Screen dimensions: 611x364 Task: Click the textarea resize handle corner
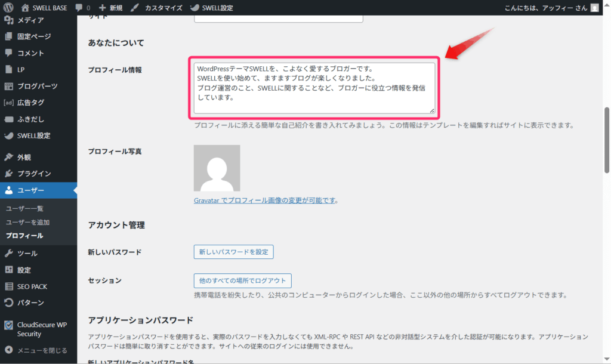(432, 110)
